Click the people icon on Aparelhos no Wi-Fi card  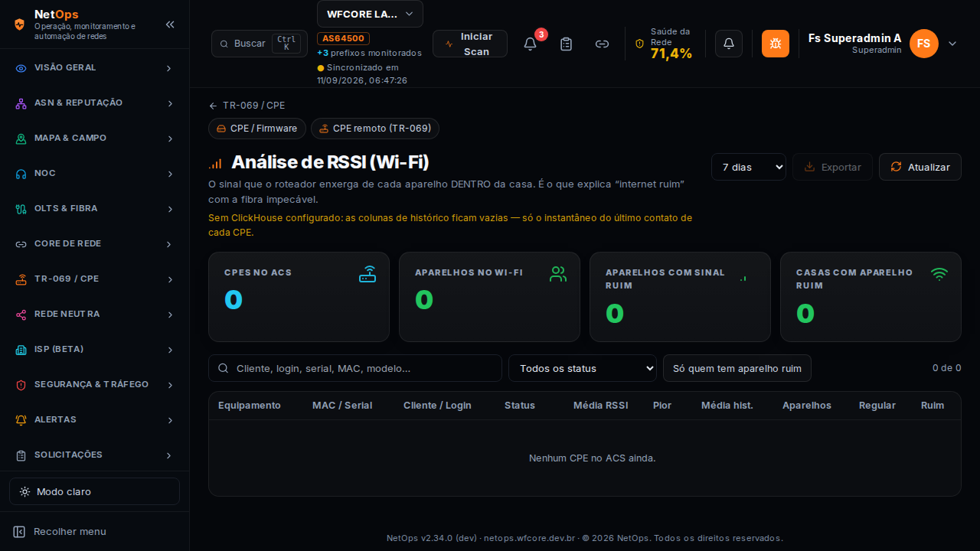tap(558, 274)
